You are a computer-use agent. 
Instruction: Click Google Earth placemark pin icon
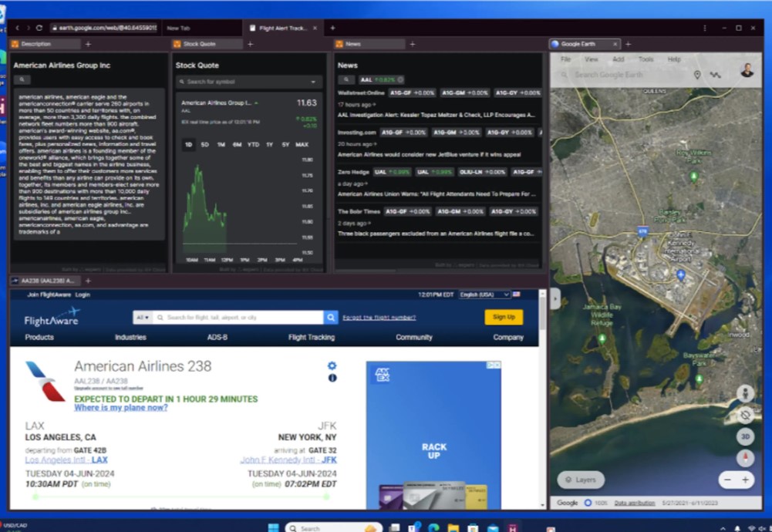(x=697, y=75)
